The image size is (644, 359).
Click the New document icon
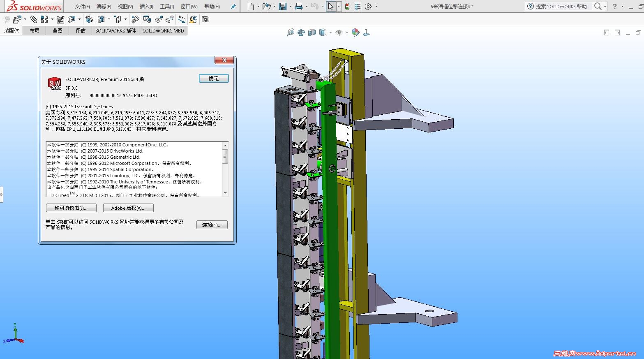[251, 7]
